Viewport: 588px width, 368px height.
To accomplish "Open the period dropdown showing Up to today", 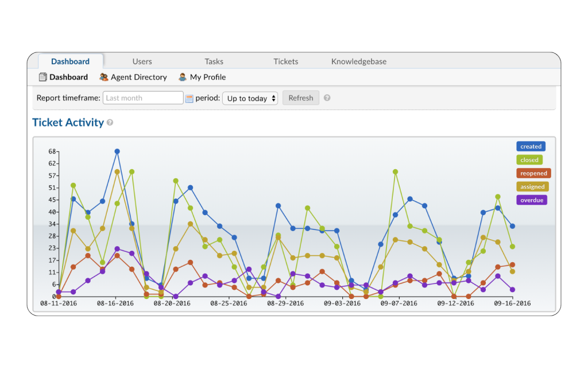I will [x=250, y=98].
